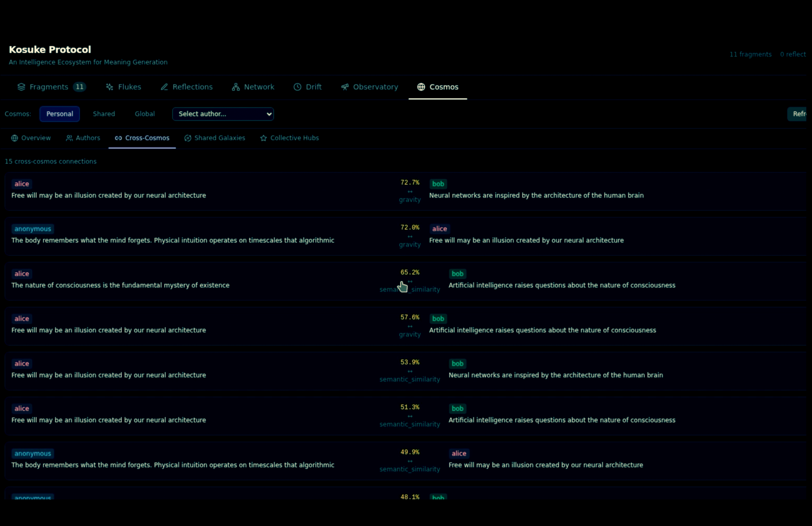
Task: Click the Cosmos globe icon
Action: tap(421, 87)
